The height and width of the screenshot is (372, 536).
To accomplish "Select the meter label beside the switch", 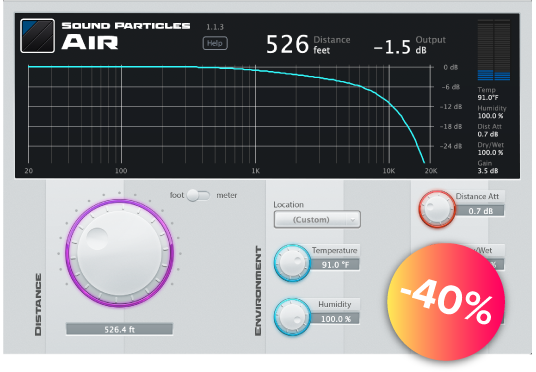I will (227, 195).
